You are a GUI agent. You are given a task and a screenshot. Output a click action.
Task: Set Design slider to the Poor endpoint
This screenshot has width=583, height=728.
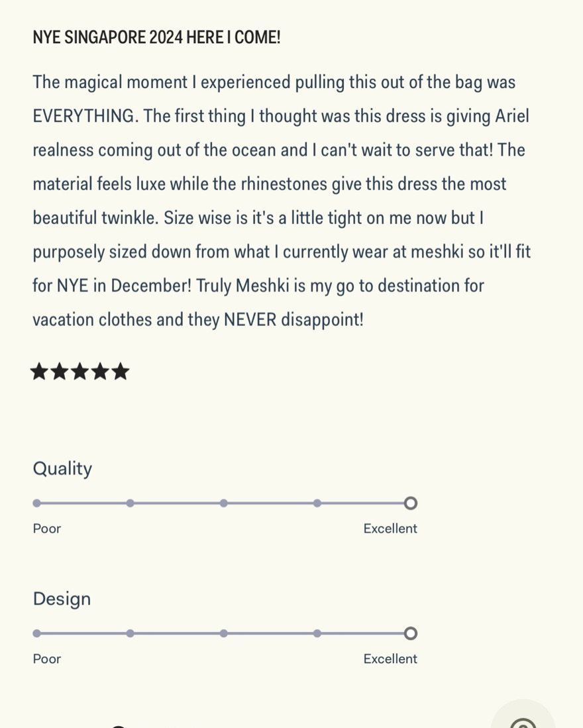(36, 633)
